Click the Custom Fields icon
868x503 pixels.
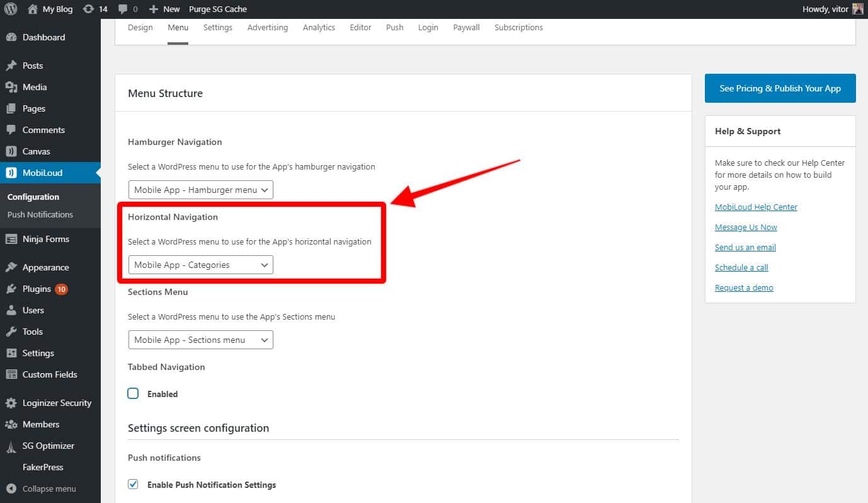(x=11, y=374)
